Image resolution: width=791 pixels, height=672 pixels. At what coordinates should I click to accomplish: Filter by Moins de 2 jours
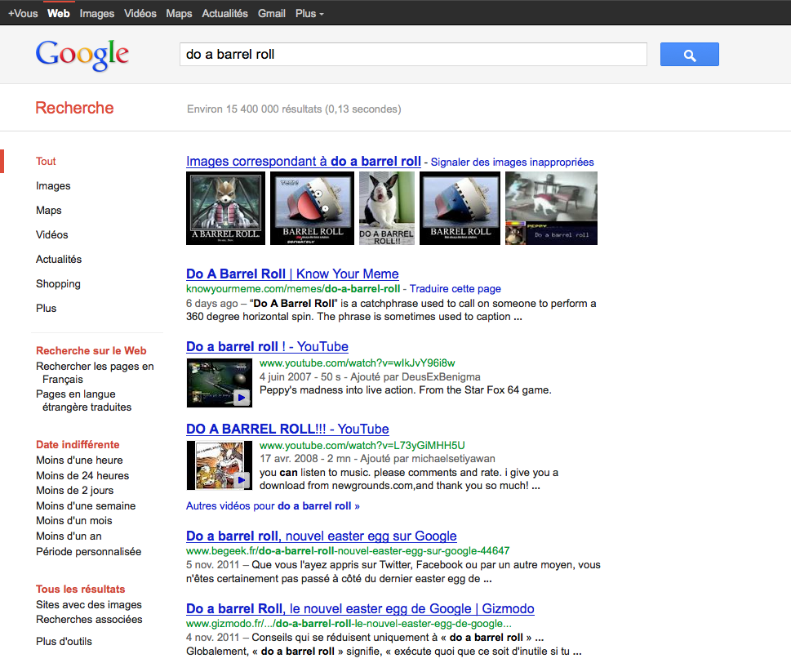pos(74,491)
